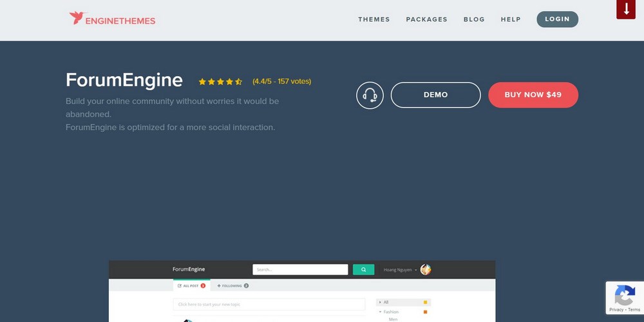
Task: Click the LOGIN button
Action: click(557, 19)
